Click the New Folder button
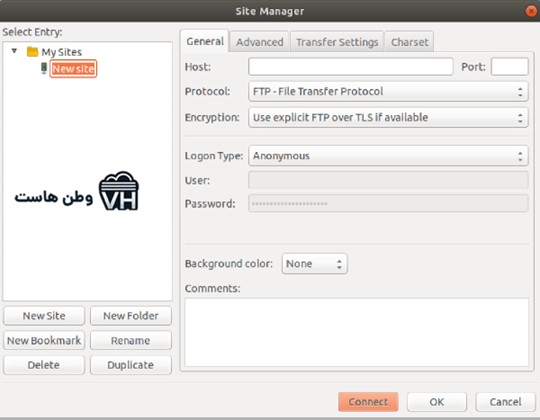Viewport: 540px width, 420px height. [x=131, y=316]
